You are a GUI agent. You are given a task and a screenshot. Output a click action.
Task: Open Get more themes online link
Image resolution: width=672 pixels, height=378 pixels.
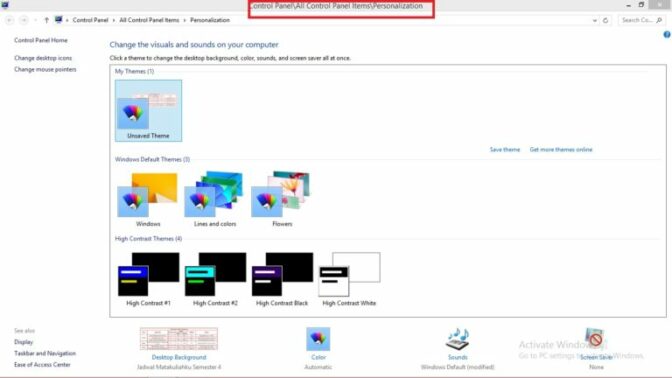[x=561, y=150]
